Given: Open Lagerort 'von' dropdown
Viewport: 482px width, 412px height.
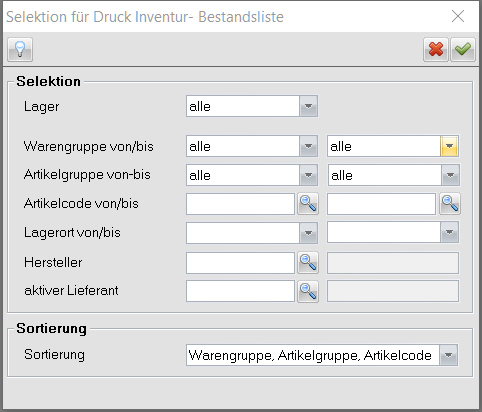Looking at the screenshot, I should (x=308, y=233).
